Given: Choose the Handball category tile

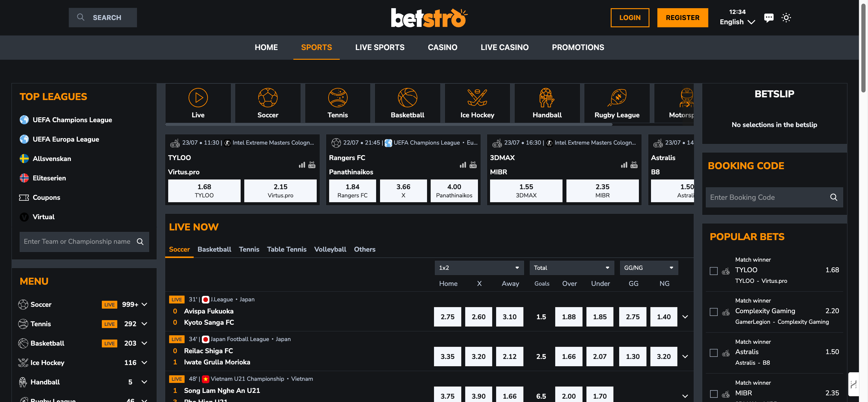Looking at the screenshot, I should click(x=547, y=103).
